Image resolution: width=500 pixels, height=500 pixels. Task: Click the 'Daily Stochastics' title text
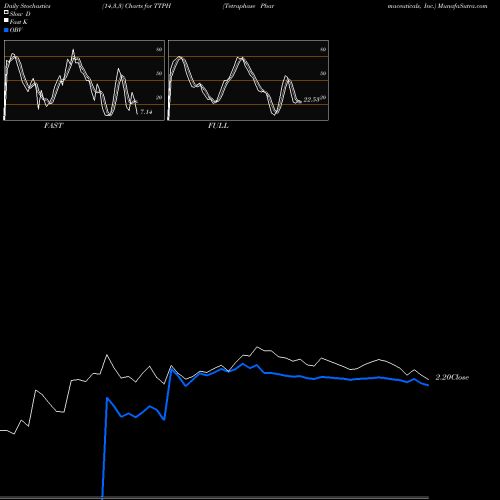click(27, 6)
